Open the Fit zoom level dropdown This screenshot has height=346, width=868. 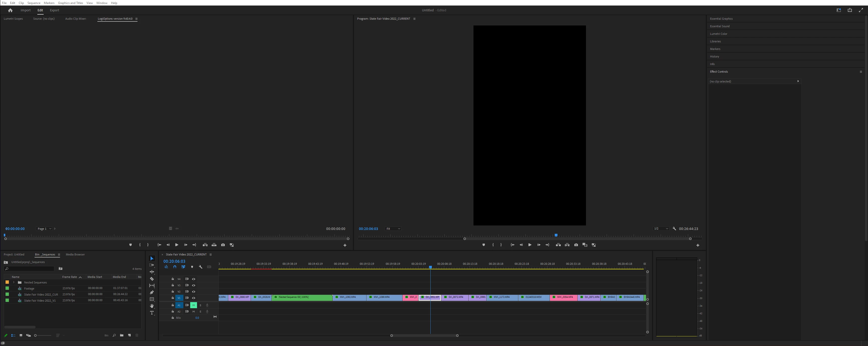393,229
